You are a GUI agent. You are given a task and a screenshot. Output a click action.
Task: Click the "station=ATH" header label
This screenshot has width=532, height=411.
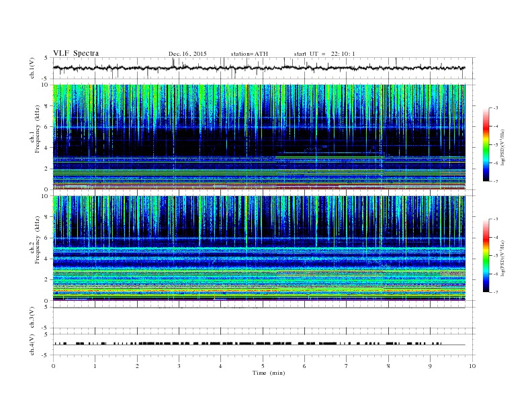(249, 54)
